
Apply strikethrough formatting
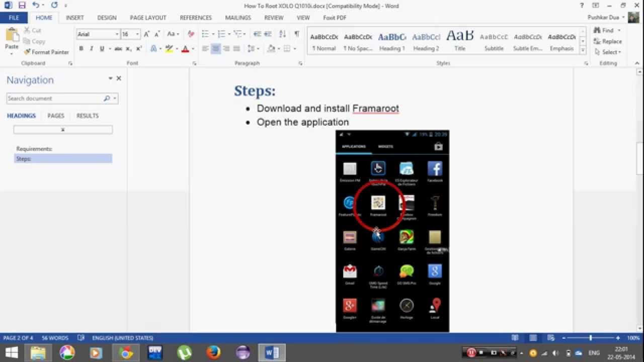(118, 49)
